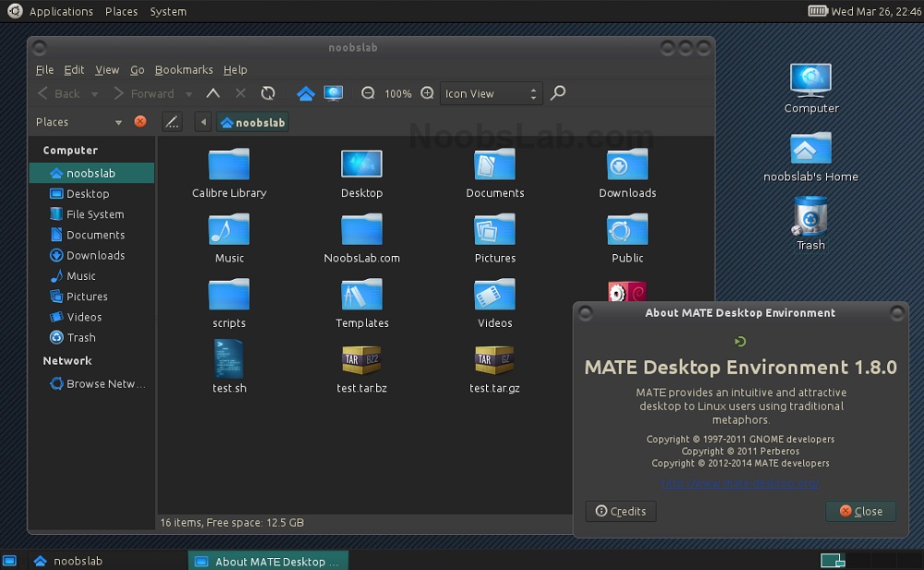Open the Help menu
Viewport: 924px width, 570px height.
(235, 69)
